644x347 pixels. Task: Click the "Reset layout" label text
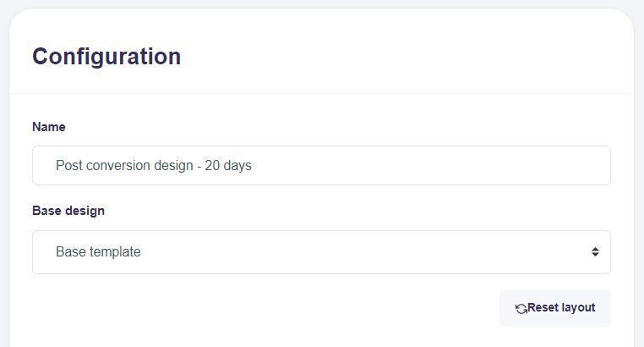[561, 308]
